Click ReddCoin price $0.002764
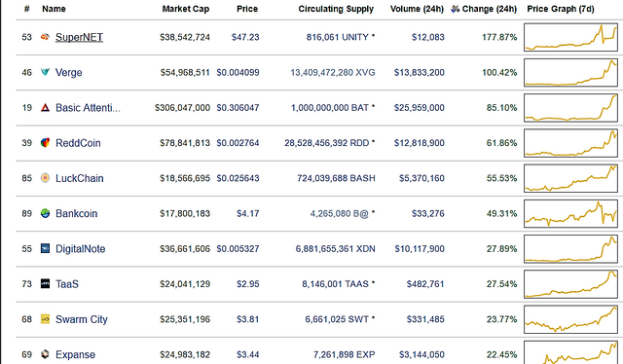The image size is (623, 364). (238, 143)
